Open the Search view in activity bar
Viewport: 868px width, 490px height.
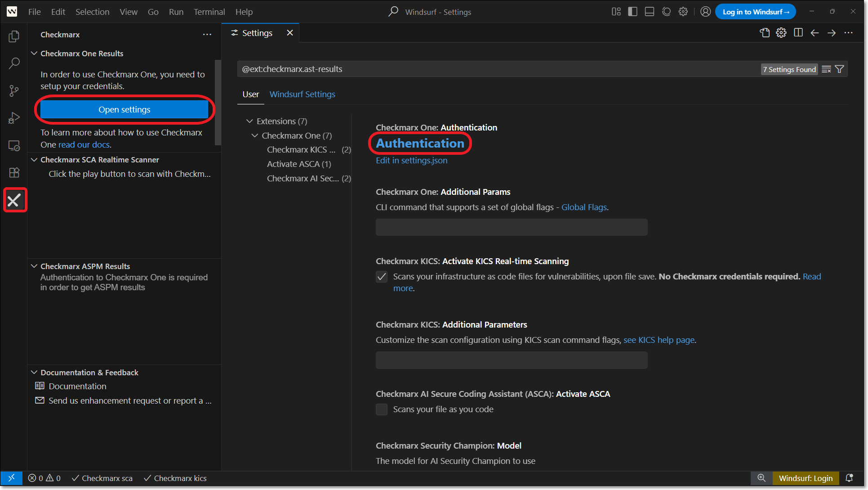tap(14, 63)
